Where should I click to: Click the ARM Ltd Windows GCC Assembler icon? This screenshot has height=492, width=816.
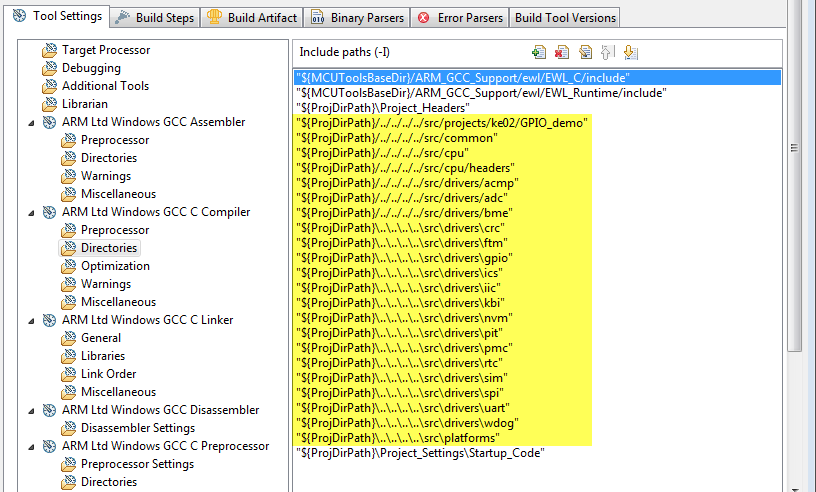(49, 122)
